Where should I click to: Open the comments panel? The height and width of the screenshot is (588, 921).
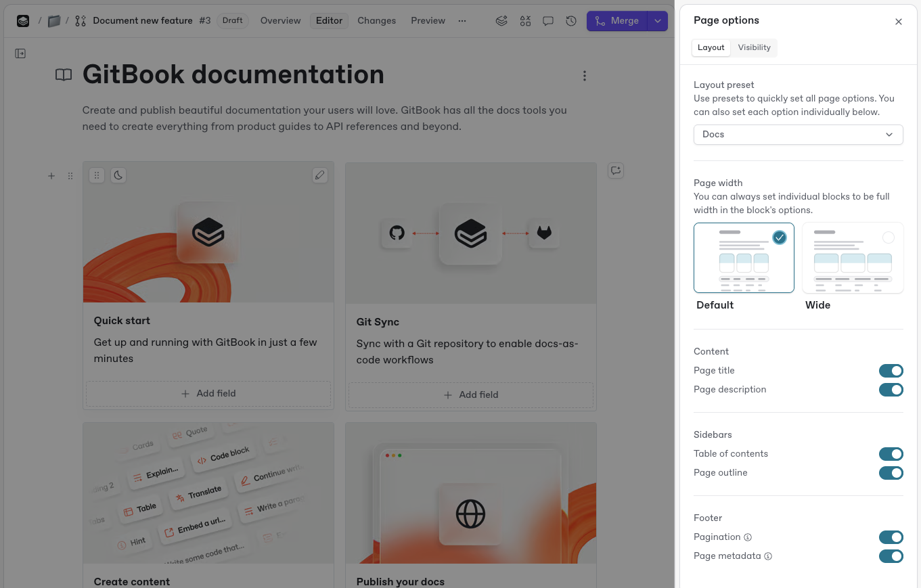point(548,20)
